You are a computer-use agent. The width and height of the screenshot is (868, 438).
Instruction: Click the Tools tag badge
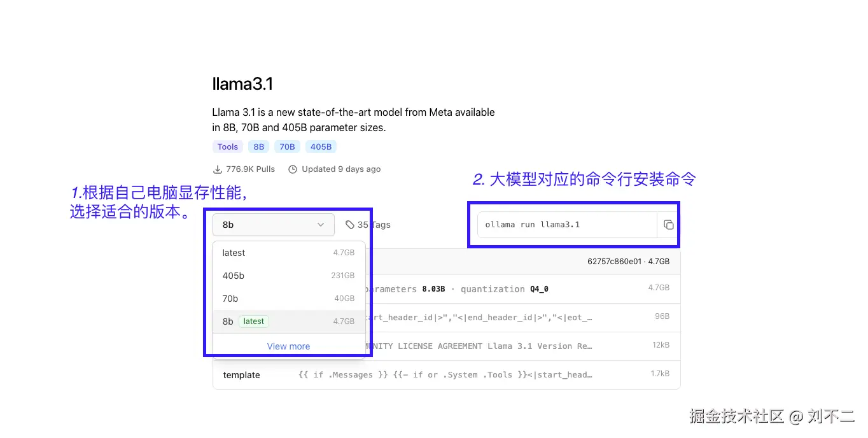point(228,146)
